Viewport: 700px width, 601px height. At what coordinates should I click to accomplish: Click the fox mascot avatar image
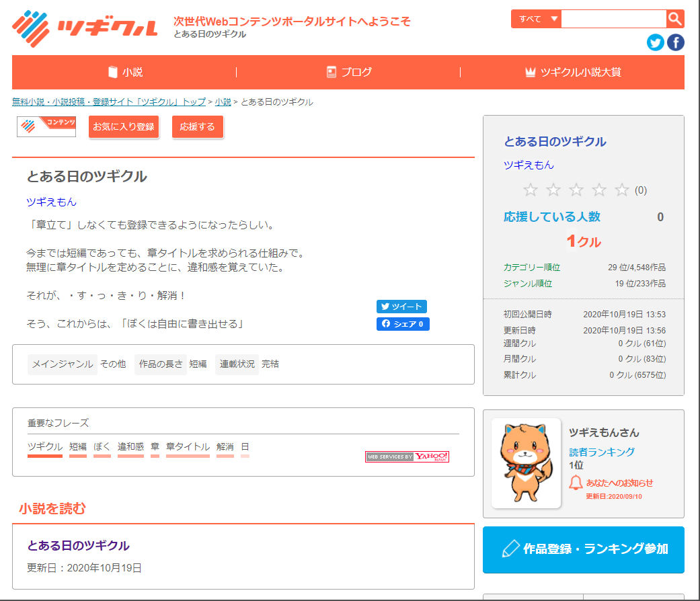[x=526, y=463]
